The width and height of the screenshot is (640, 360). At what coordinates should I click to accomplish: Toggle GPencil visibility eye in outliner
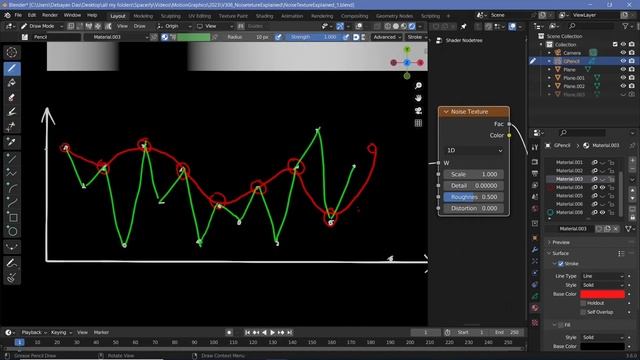pos(623,61)
